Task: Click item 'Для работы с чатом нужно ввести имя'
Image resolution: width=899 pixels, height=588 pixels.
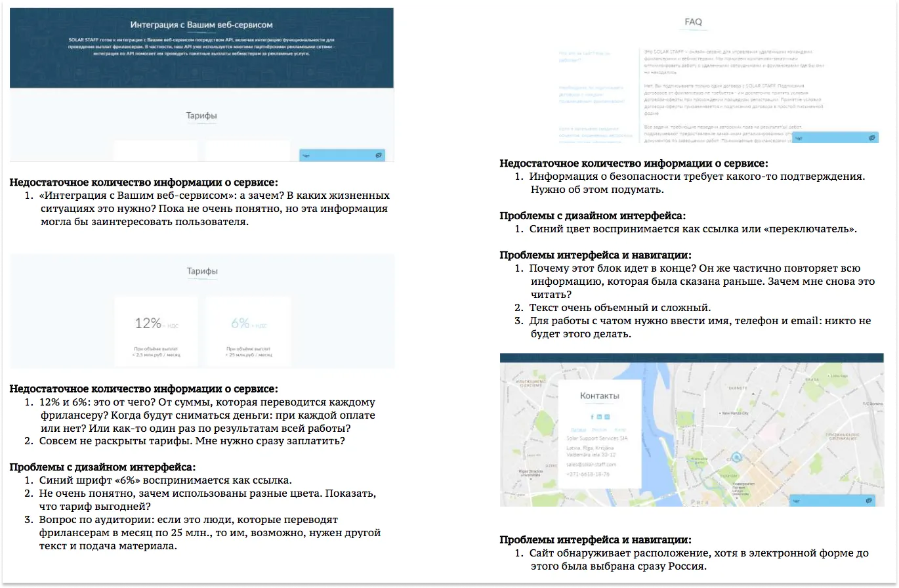Action: (700, 327)
